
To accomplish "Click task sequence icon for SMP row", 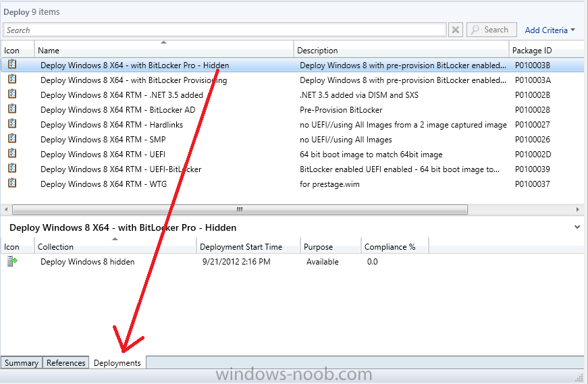I will pyautogui.click(x=12, y=138).
